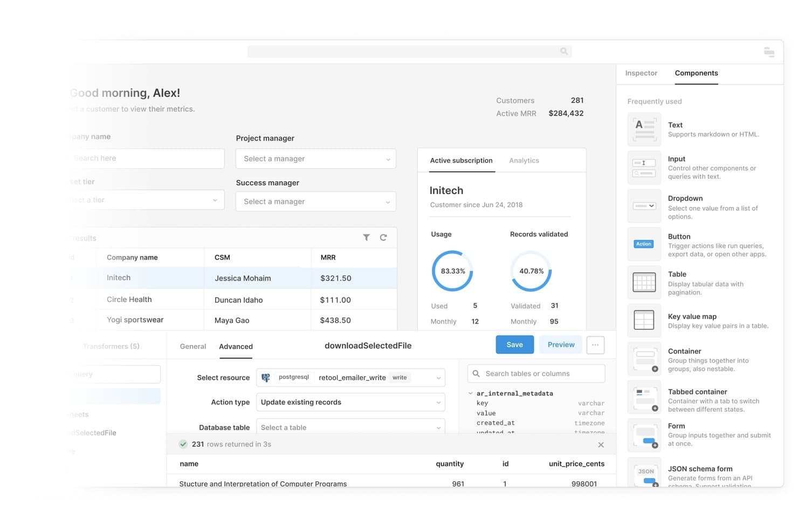Select the Active subscription tab
798x532 pixels.
coord(461,161)
